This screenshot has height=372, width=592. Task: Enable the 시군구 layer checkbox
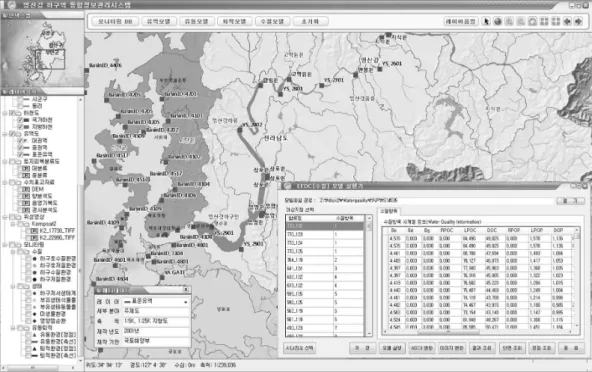click(x=20, y=99)
